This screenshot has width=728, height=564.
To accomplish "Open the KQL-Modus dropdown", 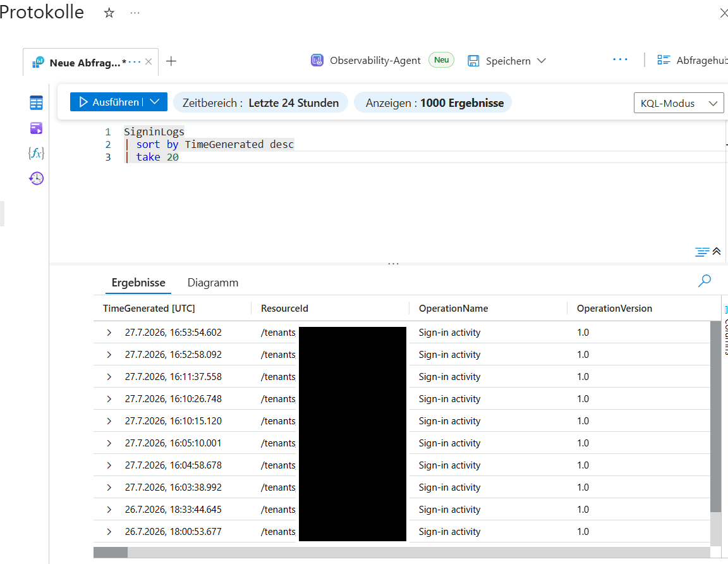I will point(678,103).
